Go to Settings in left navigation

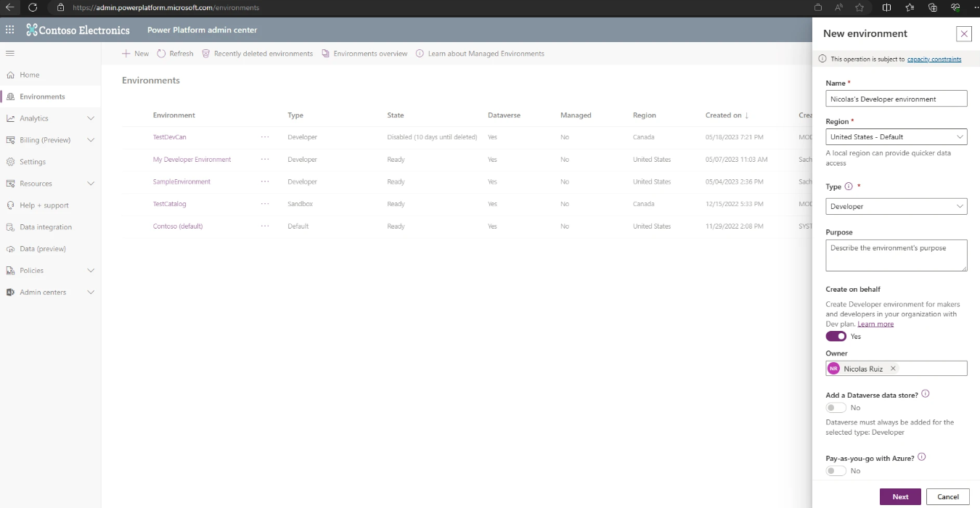coord(33,162)
